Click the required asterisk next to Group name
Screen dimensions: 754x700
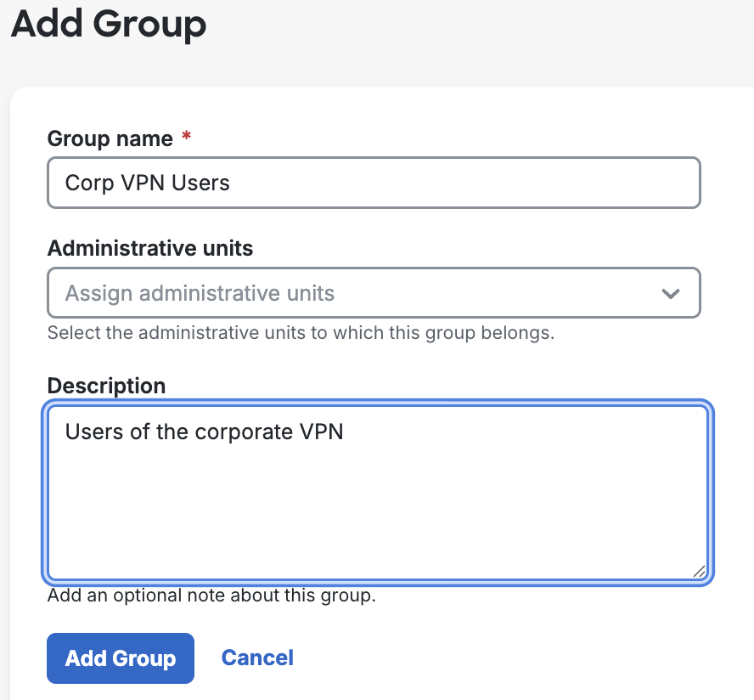pyautogui.click(x=186, y=137)
